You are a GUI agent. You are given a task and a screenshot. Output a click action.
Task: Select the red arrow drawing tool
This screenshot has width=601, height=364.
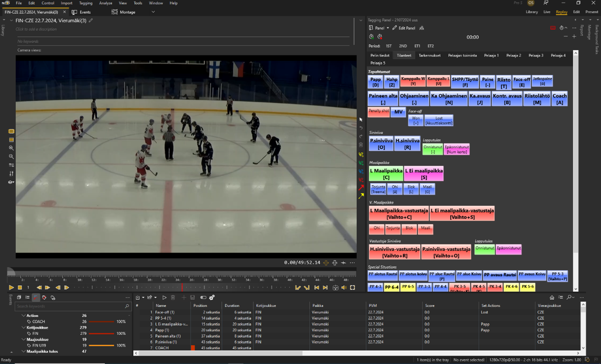pos(361,188)
